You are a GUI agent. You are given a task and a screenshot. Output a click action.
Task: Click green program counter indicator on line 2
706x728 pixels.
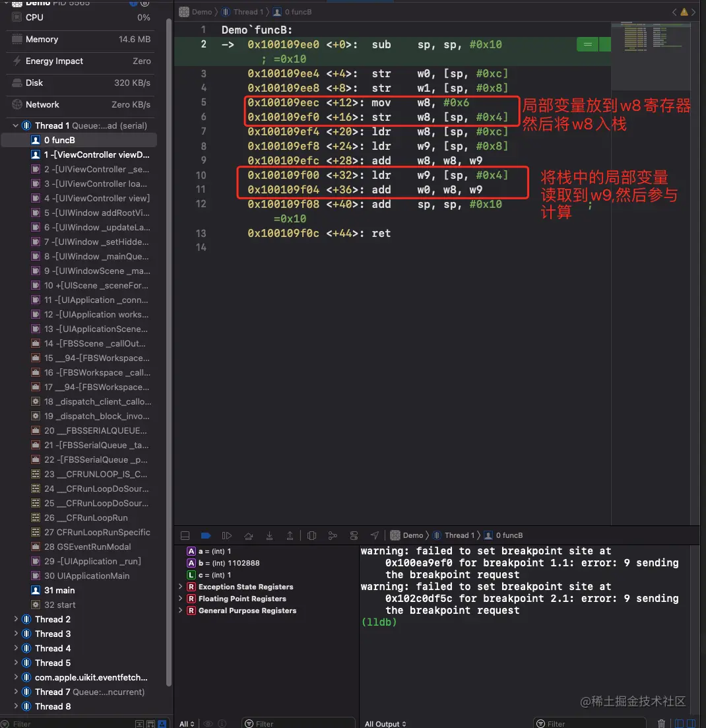pyautogui.click(x=593, y=45)
